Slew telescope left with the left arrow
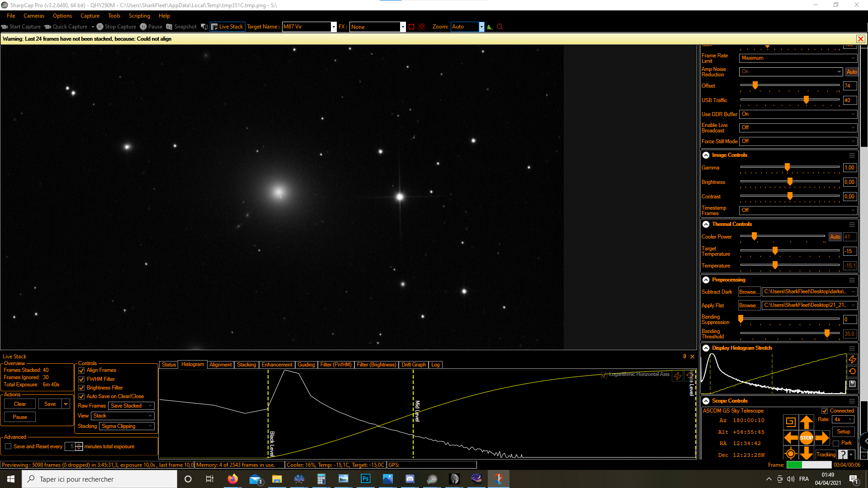Image resolution: width=868 pixels, height=488 pixels. point(791,437)
